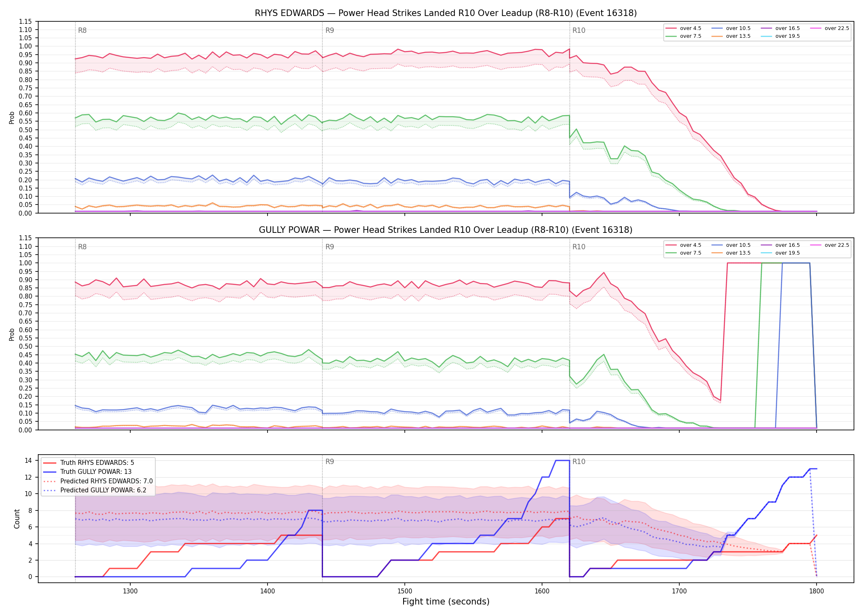The image size is (863, 616).
Task: Click the 1600 x-axis tick label
Action: tap(542, 591)
